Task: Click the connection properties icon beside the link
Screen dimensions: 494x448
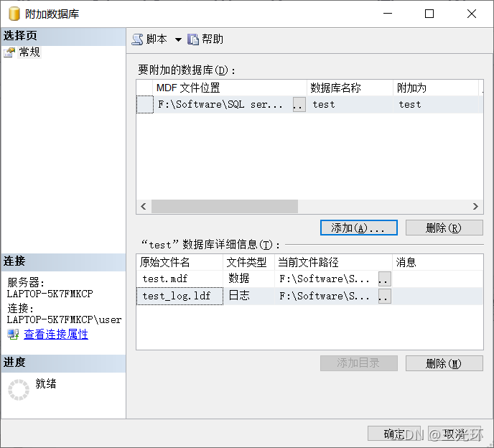Action: click(x=13, y=335)
